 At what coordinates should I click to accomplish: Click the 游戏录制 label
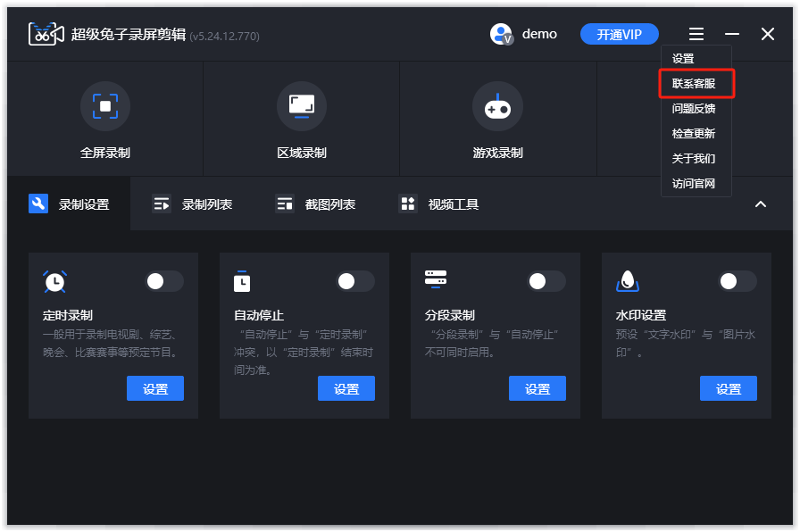click(x=497, y=153)
